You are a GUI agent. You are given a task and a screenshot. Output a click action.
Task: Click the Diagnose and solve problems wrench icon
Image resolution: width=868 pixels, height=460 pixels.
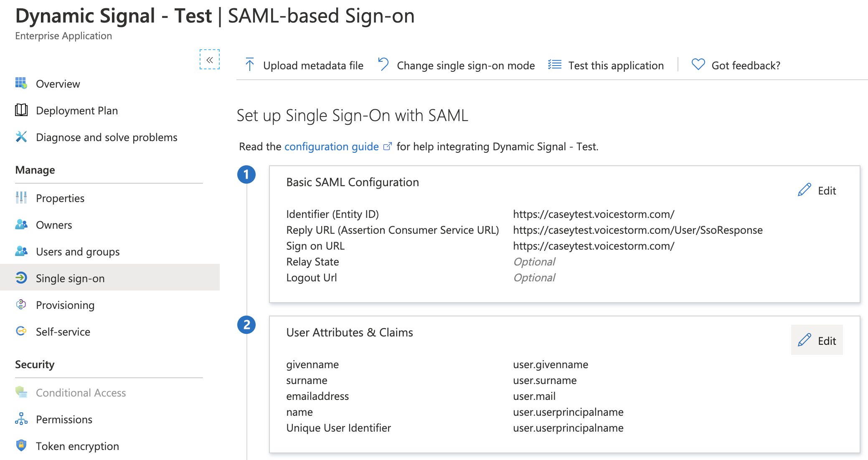(21, 137)
